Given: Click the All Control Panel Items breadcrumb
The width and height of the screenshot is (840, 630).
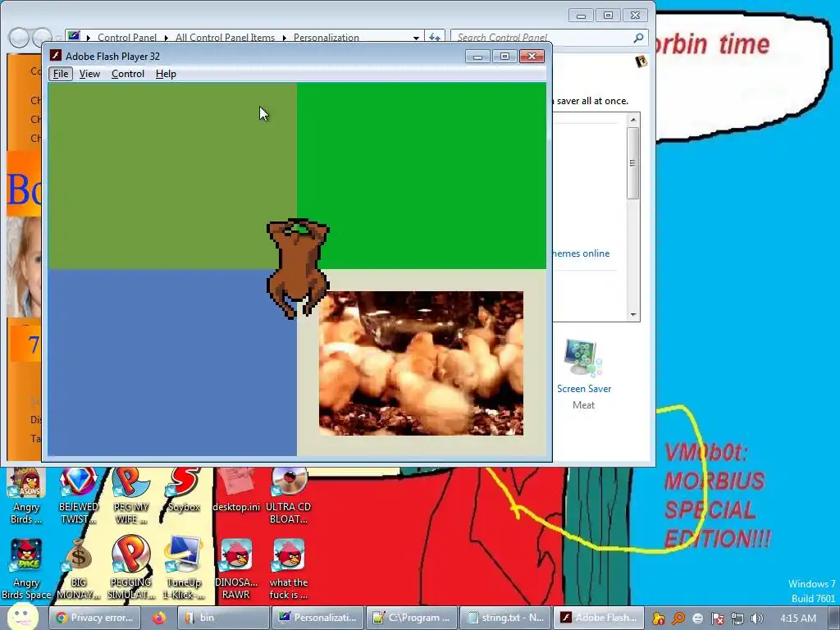Looking at the screenshot, I should click(225, 38).
